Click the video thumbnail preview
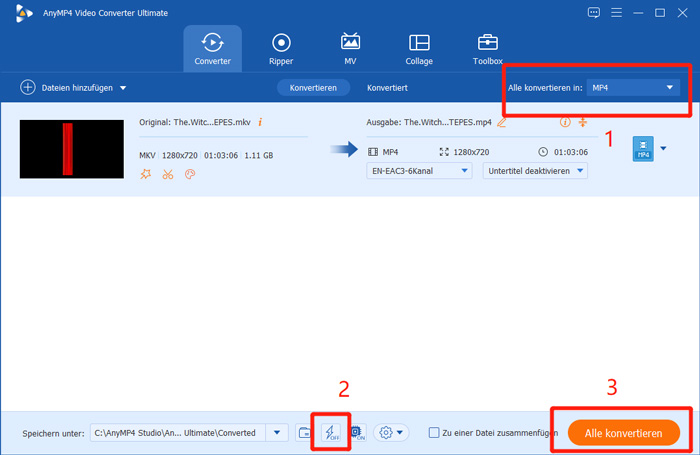 click(x=69, y=148)
